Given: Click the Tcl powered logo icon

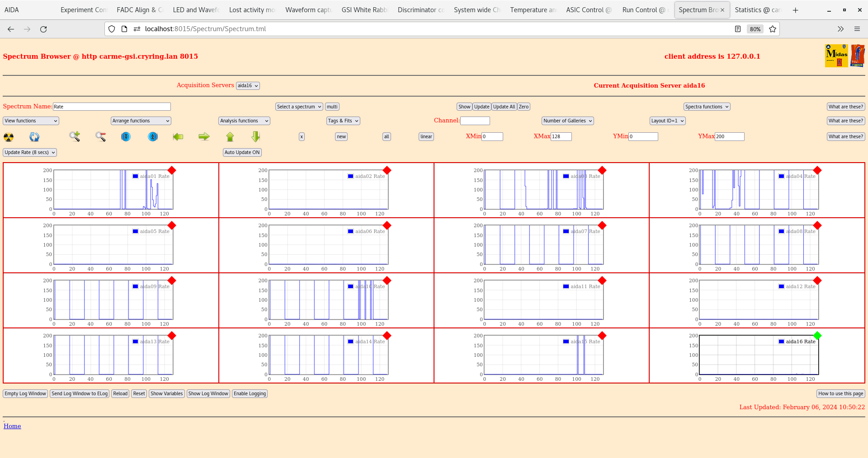Looking at the screenshot, I should [x=858, y=56].
